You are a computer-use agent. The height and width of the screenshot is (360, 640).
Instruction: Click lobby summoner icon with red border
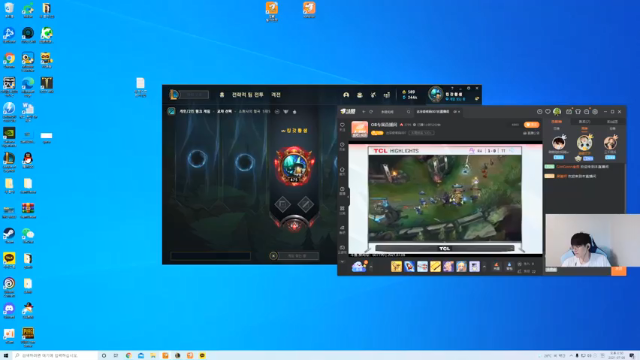coord(294,166)
